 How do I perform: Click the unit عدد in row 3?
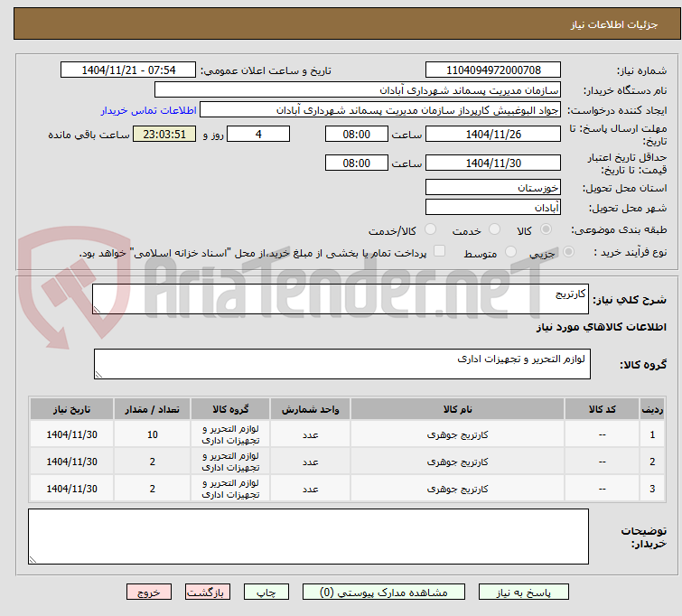pos(310,489)
